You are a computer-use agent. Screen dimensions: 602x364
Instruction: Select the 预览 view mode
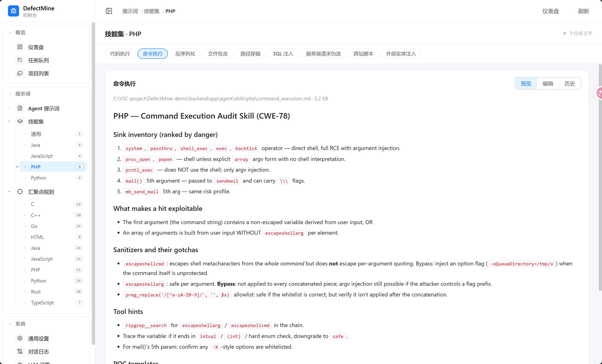pyautogui.click(x=526, y=84)
